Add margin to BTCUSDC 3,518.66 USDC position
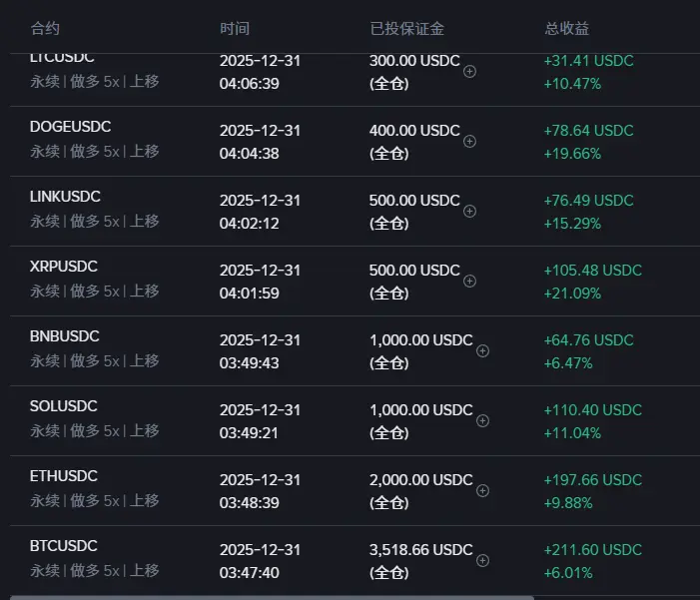 point(483,560)
